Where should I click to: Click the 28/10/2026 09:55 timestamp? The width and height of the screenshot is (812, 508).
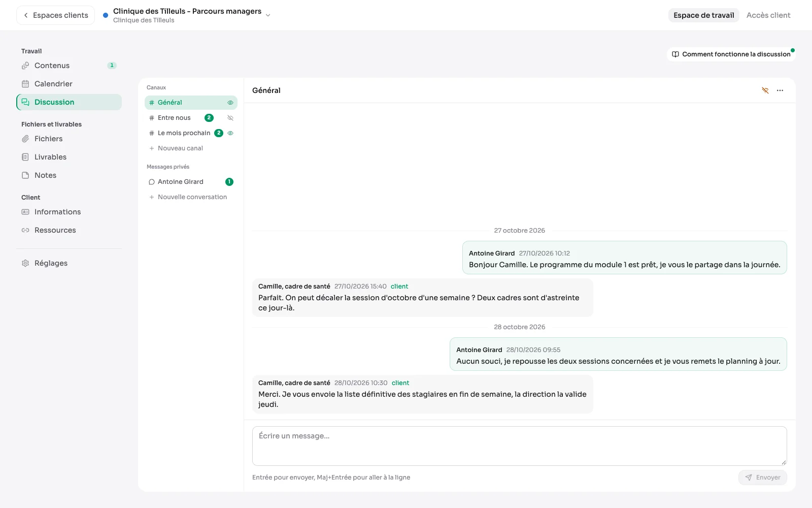[533, 350]
